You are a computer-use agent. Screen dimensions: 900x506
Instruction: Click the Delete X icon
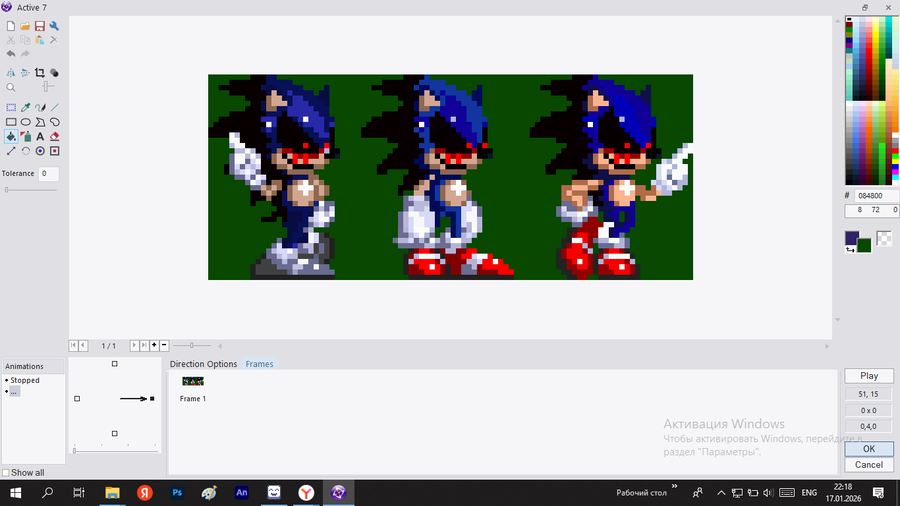(54, 40)
